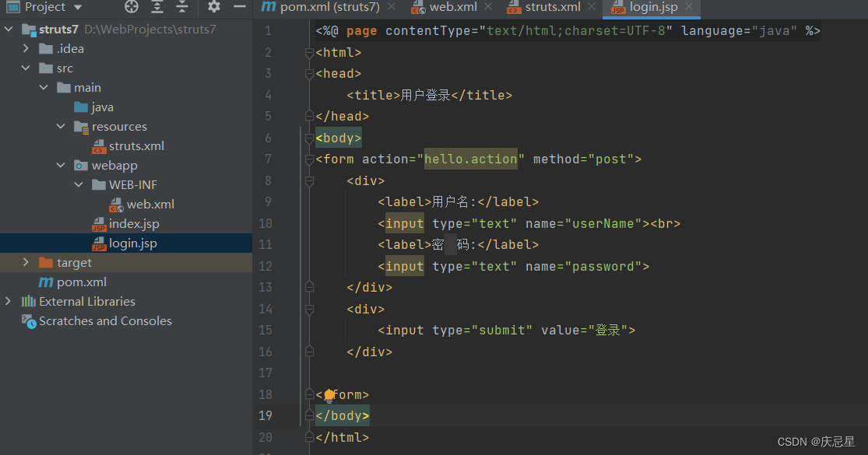Click the Expand All icon in Project toolbar
Screen dimensions: 868x455
pos(157,7)
